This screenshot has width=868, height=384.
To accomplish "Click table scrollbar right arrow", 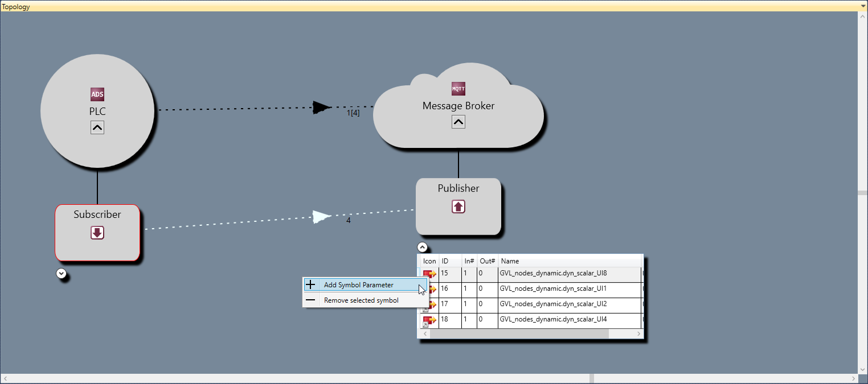I will point(638,334).
